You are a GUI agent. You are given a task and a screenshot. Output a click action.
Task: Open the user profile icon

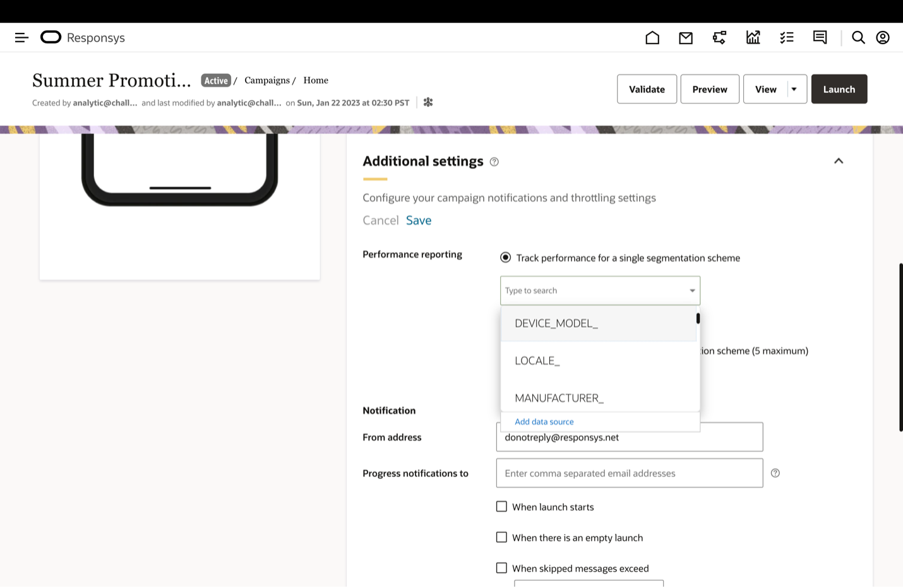(x=883, y=38)
